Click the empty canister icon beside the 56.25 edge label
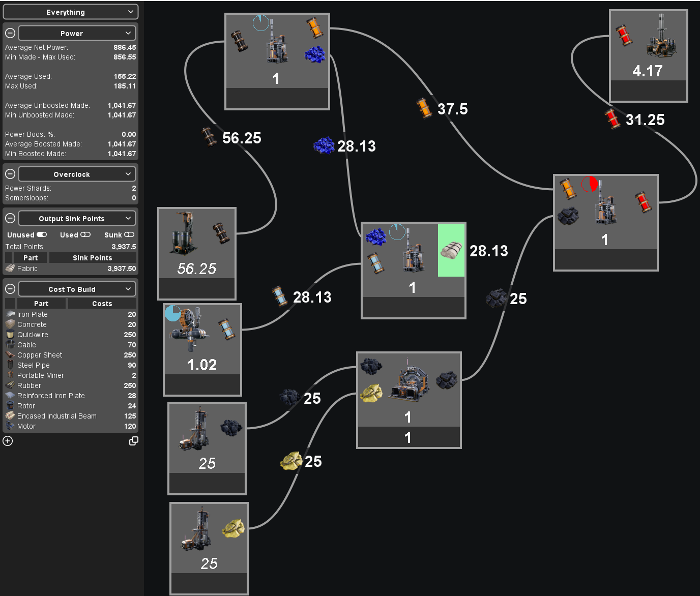This screenshot has height=596, width=700. coord(209,137)
